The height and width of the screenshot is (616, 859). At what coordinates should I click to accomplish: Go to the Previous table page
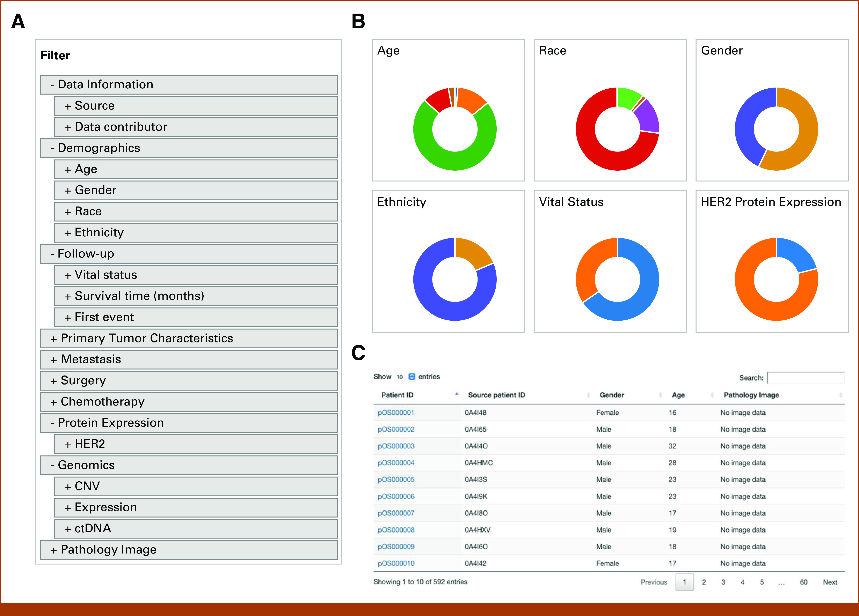click(654, 582)
